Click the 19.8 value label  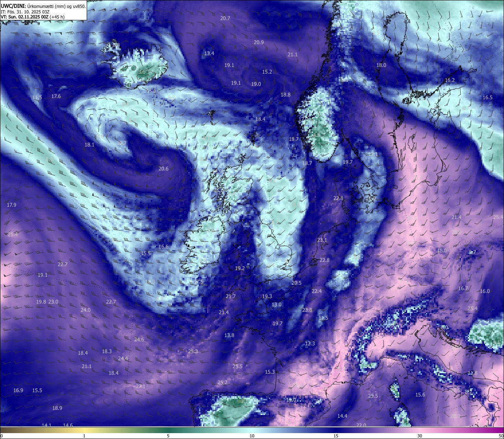(41, 302)
